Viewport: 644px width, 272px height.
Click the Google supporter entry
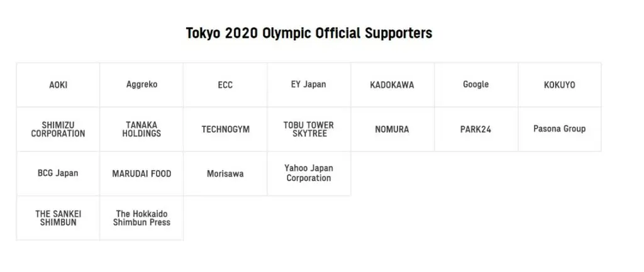(475, 85)
